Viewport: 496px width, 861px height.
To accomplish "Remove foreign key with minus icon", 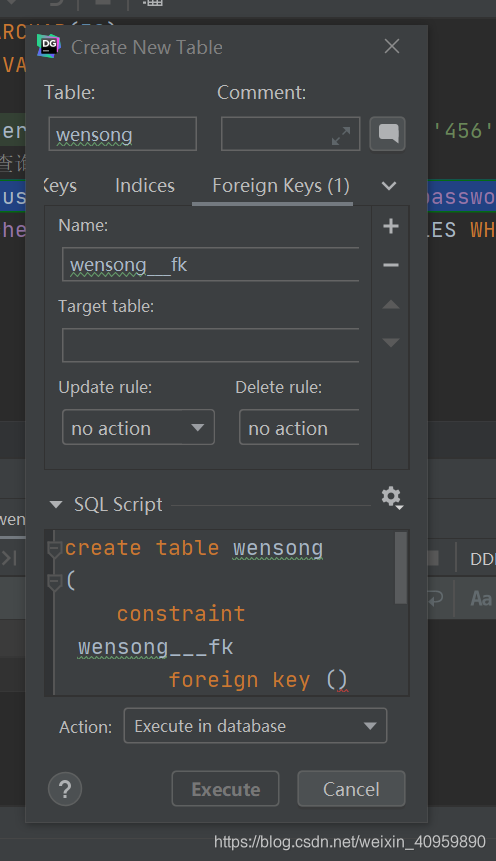I will 391,265.
